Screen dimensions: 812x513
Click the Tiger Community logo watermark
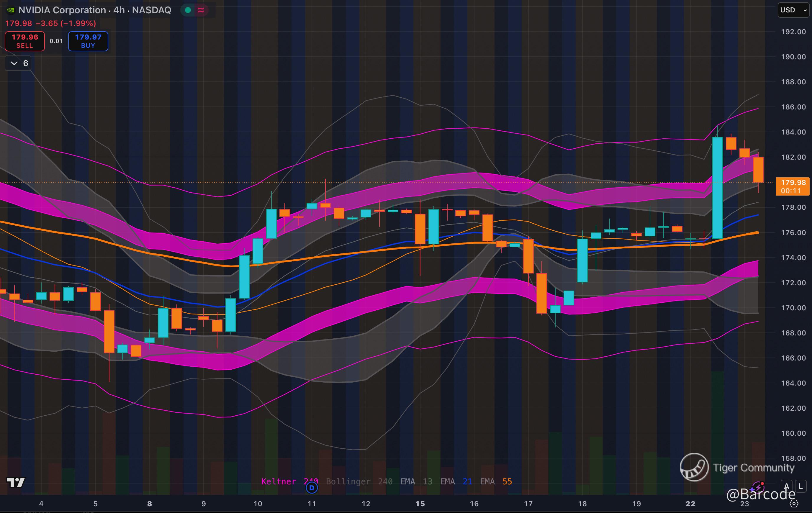(694, 467)
